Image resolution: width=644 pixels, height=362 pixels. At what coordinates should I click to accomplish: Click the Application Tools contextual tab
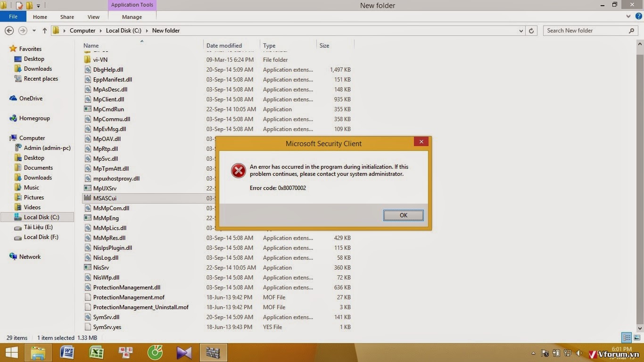132,5
